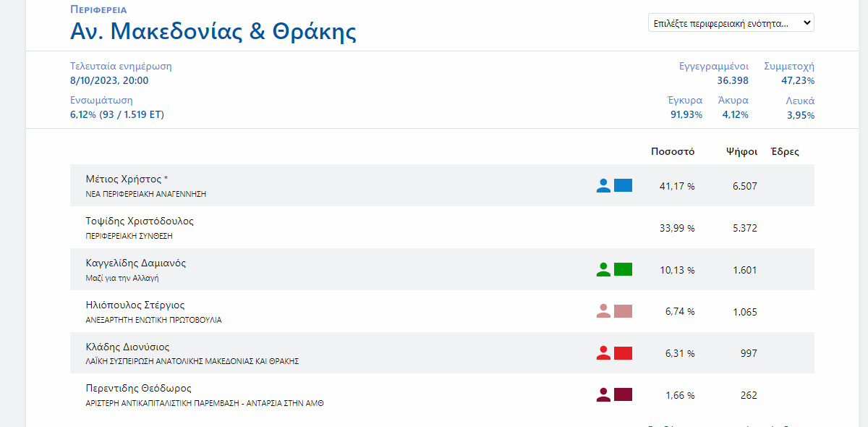Image resolution: width=868 pixels, height=427 pixels.
Task: Click the red square for ΛΑΪΚΗ ΣΥΣΠΕΙΡΩΣΗ
Action: pos(623,353)
